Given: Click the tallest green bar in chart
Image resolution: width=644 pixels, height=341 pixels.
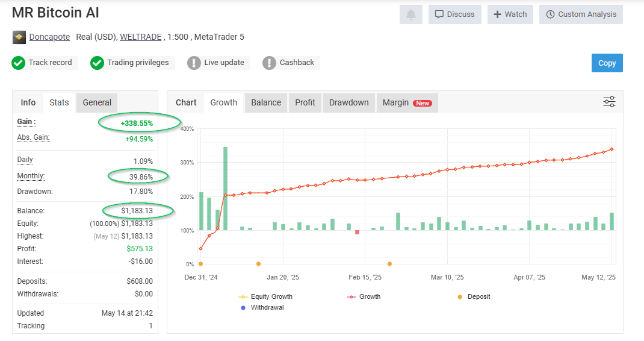Looking at the screenshot, I should point(225,189).
